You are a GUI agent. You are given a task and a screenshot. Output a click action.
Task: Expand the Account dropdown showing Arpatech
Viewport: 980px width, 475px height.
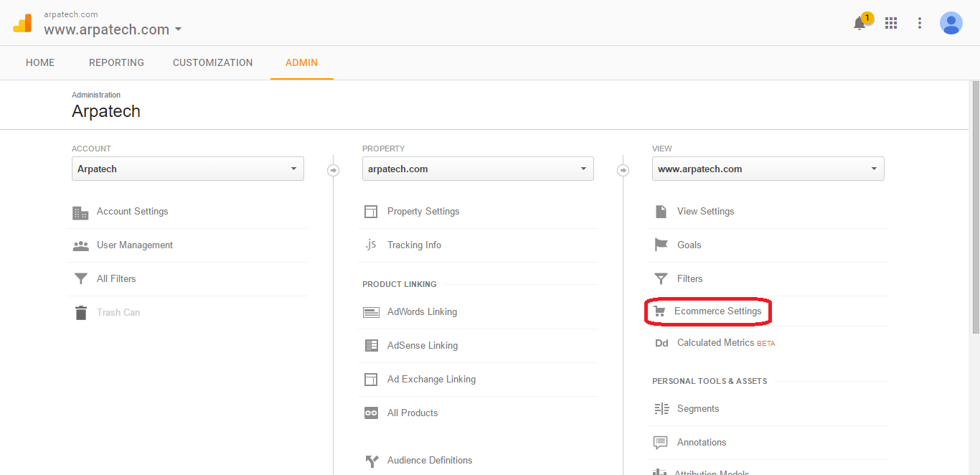pos(188,169)
